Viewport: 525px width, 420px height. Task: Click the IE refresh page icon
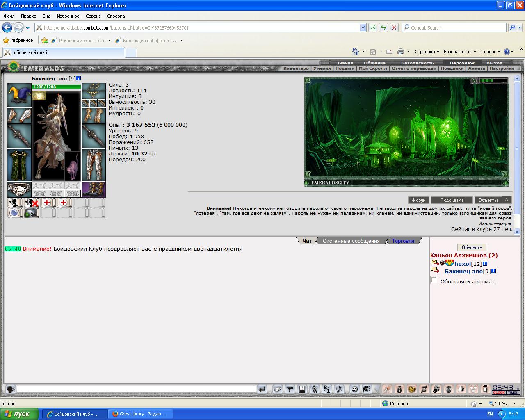pos(383,27)
